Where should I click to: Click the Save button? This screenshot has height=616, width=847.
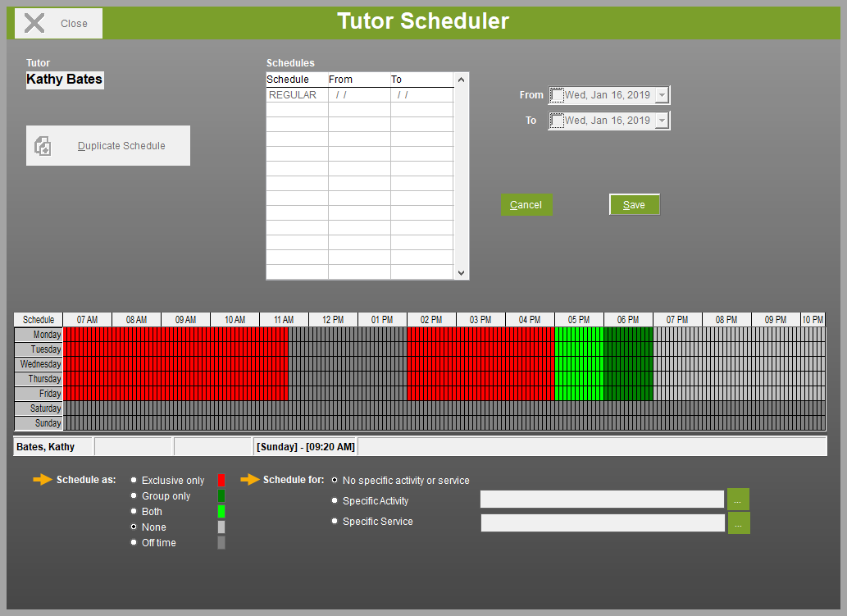(634, 205)
